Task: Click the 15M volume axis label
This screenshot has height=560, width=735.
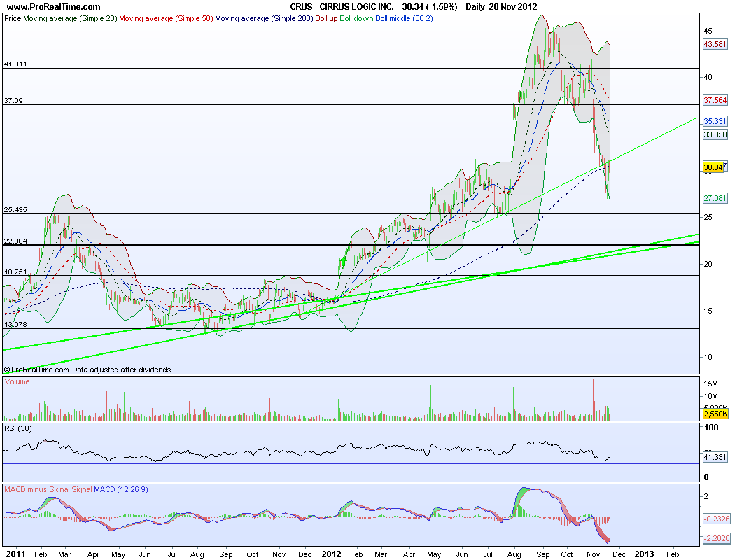Action: pos(711,384)
